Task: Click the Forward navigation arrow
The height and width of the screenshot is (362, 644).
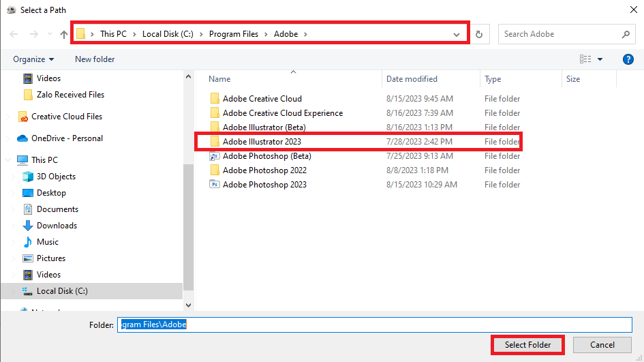Action: 34,34
